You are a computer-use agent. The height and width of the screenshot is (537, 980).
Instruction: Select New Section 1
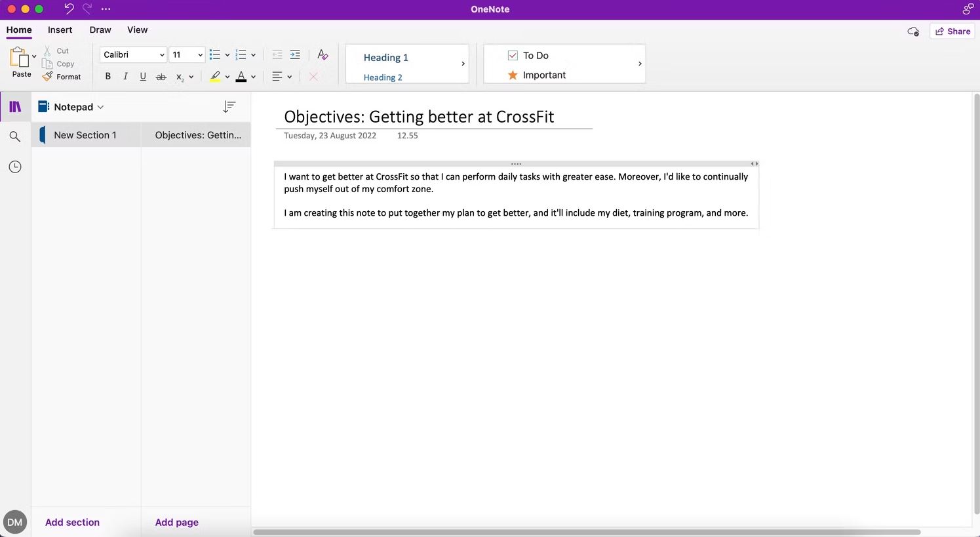point(86,134)
